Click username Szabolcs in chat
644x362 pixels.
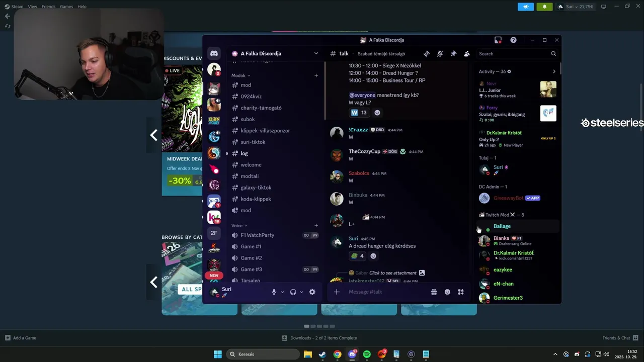coord(359,173)
